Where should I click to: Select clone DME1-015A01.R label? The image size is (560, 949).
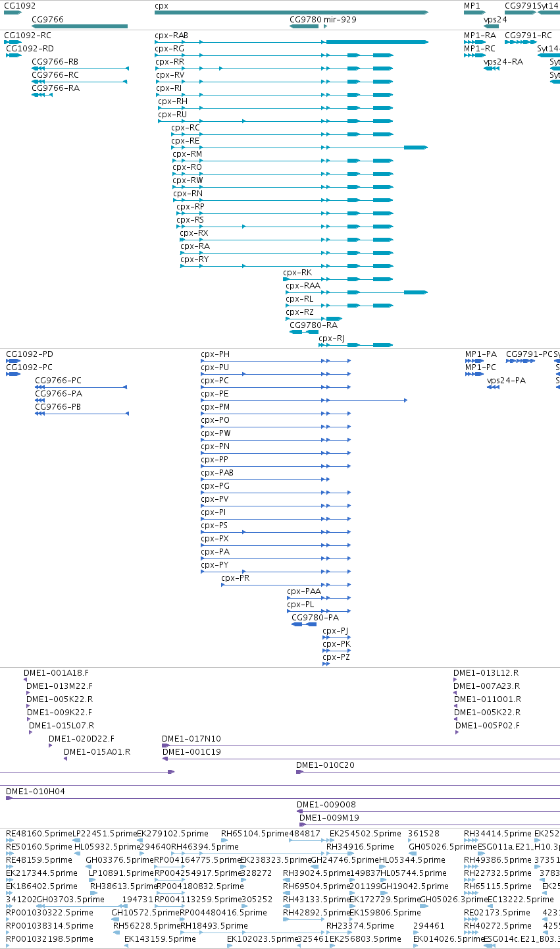[97, 752]
